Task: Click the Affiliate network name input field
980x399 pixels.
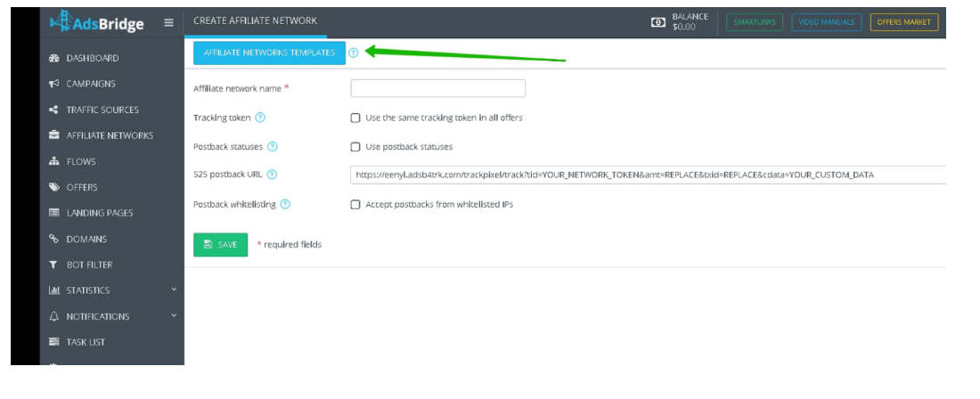Action: point(437,88)
